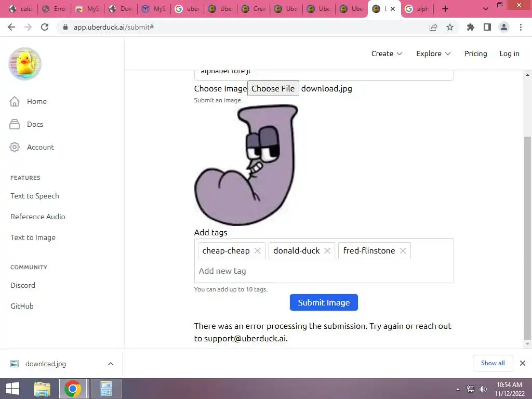Viewport: 532px width, 399px height.
Task: Click the Add new tag field
Action: (324, 271)
